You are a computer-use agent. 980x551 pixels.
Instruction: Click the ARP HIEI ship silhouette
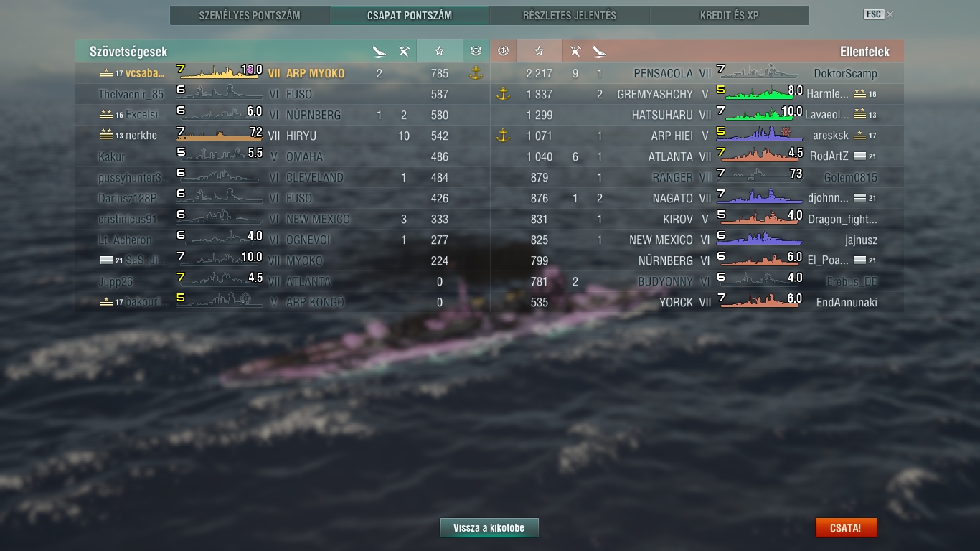[759, 135]
